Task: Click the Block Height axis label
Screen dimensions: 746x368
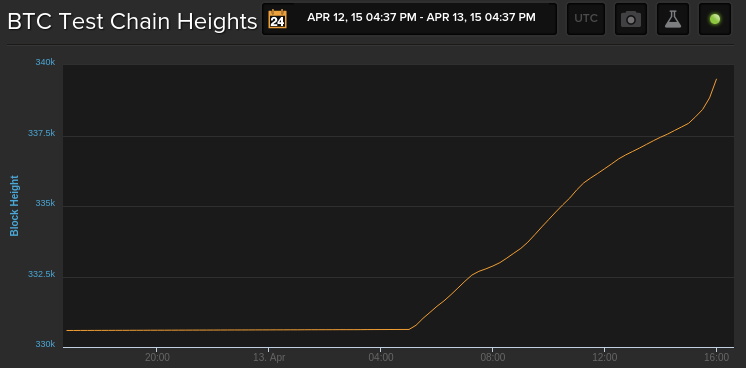Action: click(14, 206)
